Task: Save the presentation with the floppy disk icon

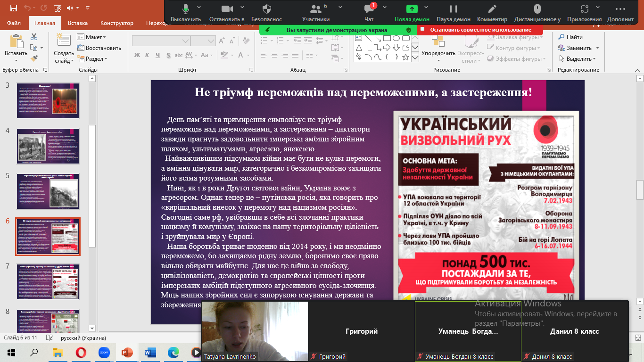Action: click(x=13, y=8)
